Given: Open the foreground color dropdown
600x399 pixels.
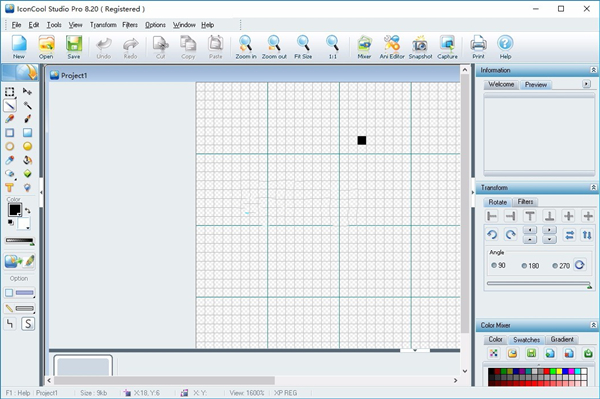Looking at the screenshot, I should point(19,215).
